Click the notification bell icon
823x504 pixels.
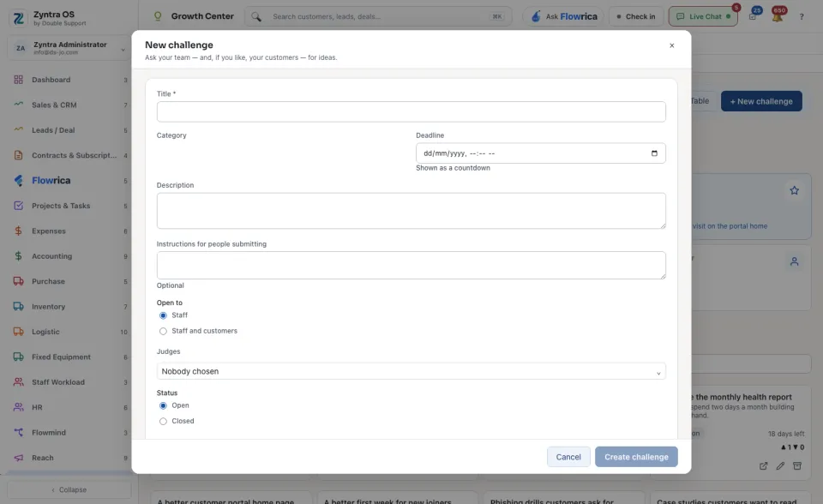778,16
